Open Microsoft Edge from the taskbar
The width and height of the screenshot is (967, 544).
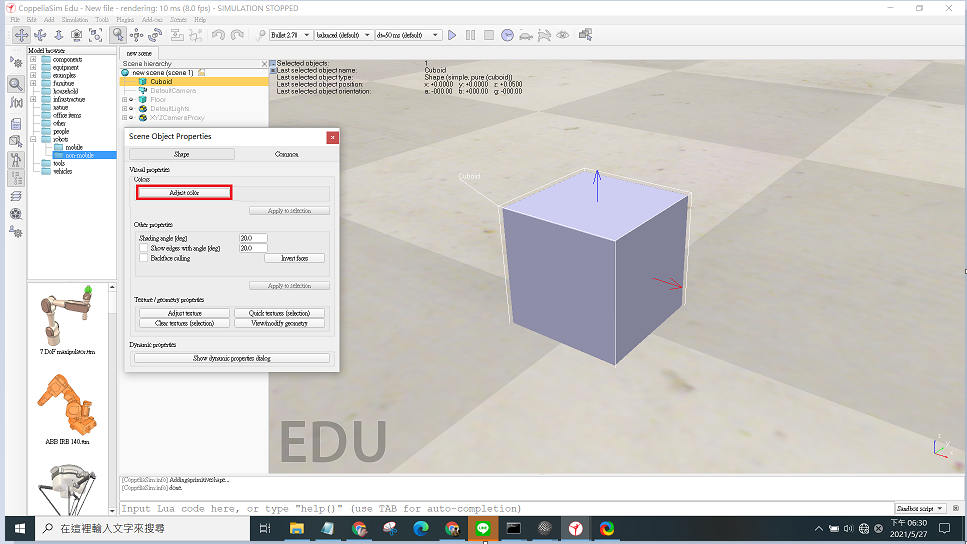pyautogui.click(x=421, y=529)
